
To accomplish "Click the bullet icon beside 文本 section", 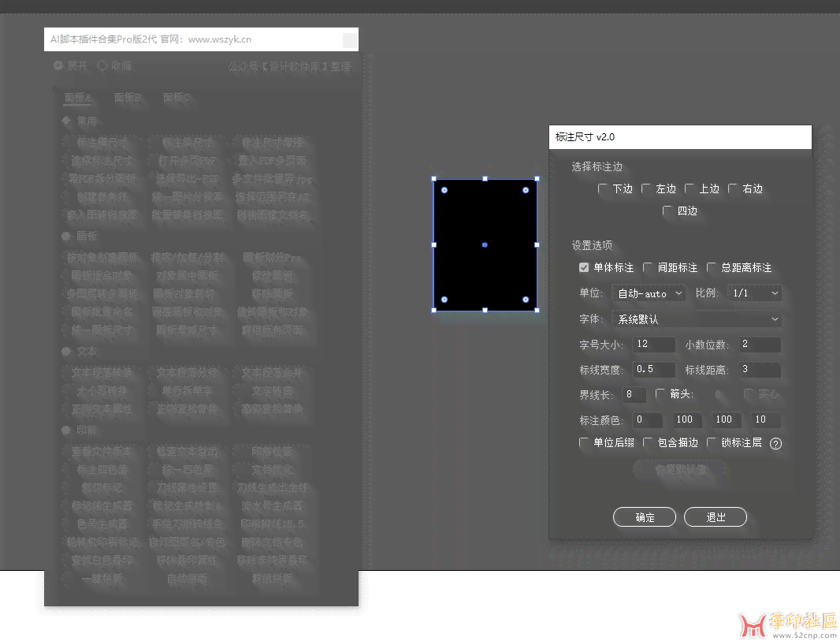I will (66, 351).
